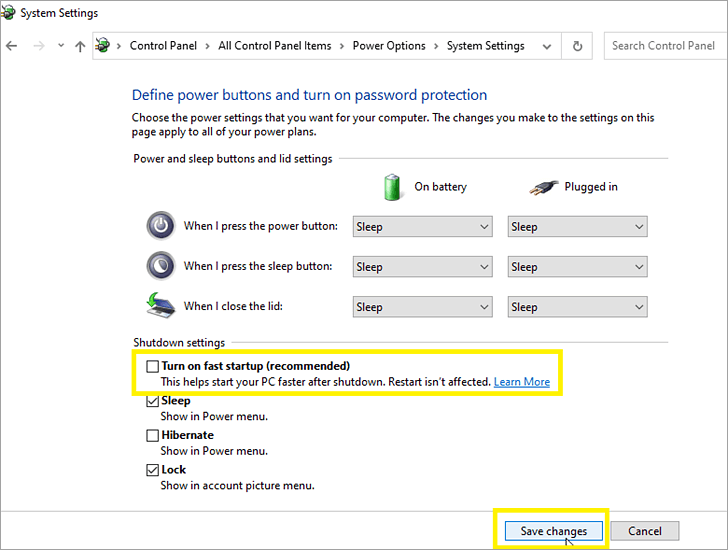Click in Search Control Panel field
Viewport: 728px width, 550px height.
point(663,46)
